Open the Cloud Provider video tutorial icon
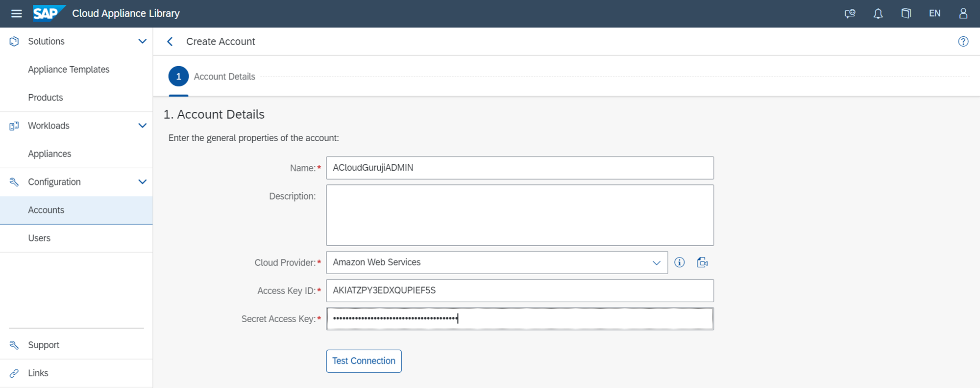Screen dimensions: 980x388 tap(702, 262)
